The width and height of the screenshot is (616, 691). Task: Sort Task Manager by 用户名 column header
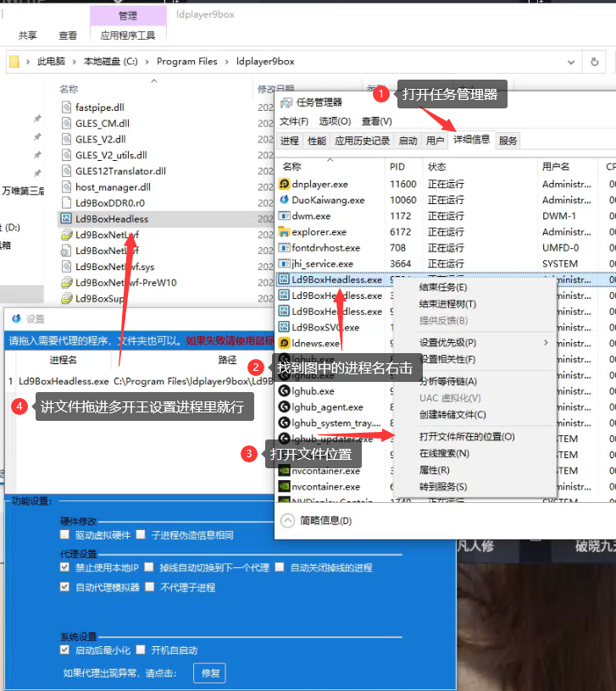coord(556,167)
